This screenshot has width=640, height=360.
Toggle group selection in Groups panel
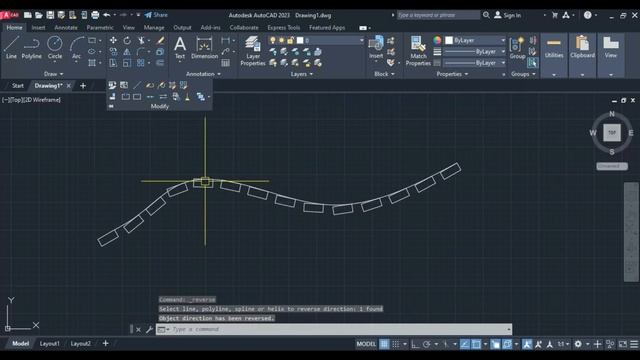coord(532,63)
